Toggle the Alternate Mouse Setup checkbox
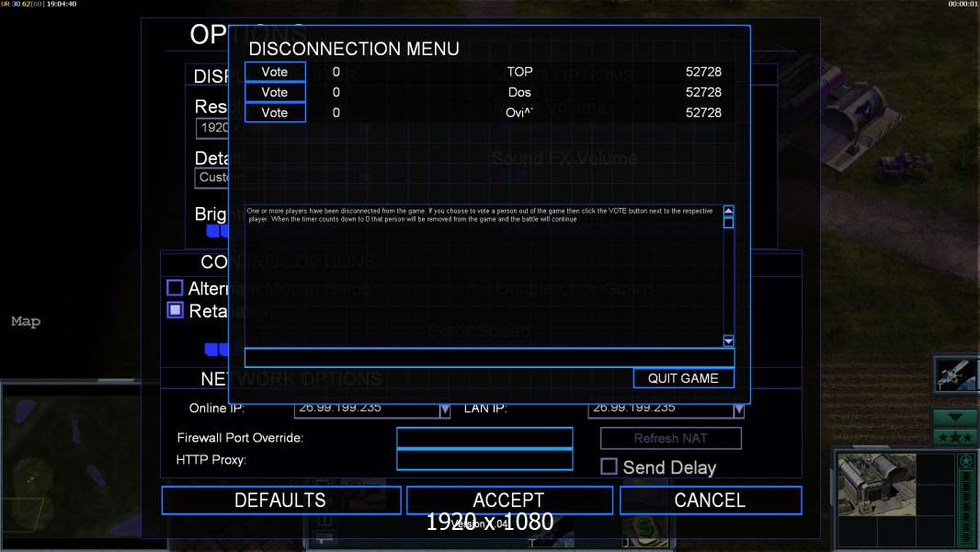This screenshot has width=980, height=552. [175, 288]
